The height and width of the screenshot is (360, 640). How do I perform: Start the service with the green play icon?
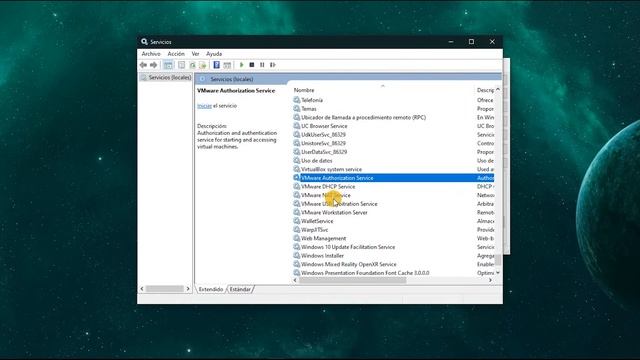tap(241, 65)
